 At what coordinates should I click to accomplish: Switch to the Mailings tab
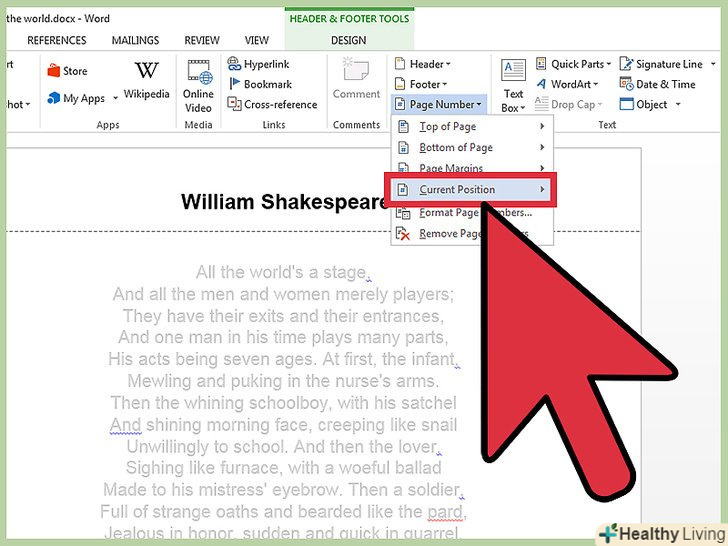click(x=135, y=40)
